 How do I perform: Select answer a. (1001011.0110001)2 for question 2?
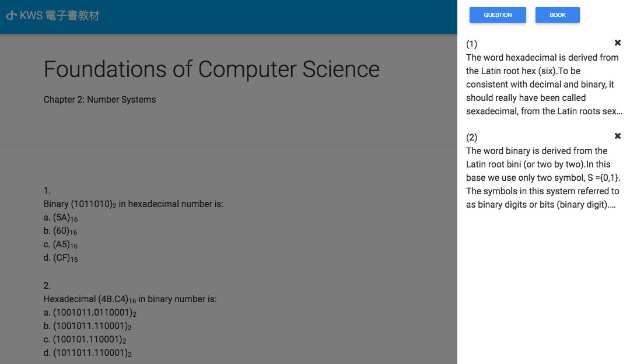pyautogui.click(x=90, y=313)
